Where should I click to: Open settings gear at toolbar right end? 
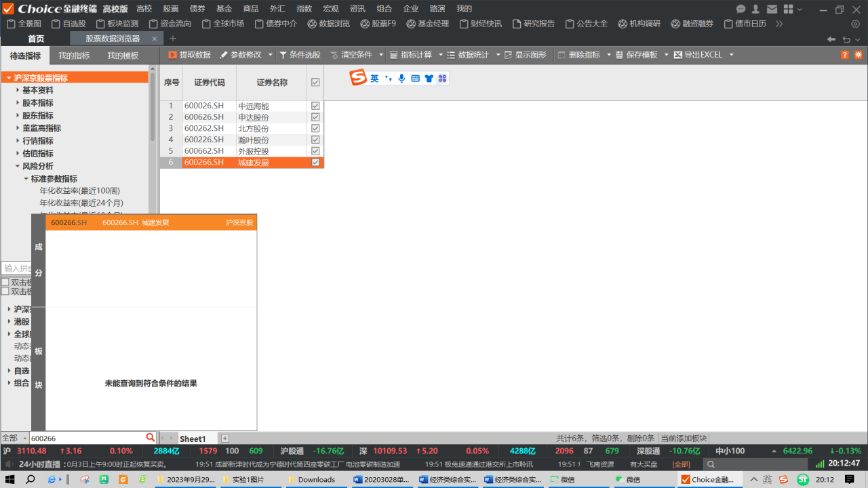[x=859, y=55]
